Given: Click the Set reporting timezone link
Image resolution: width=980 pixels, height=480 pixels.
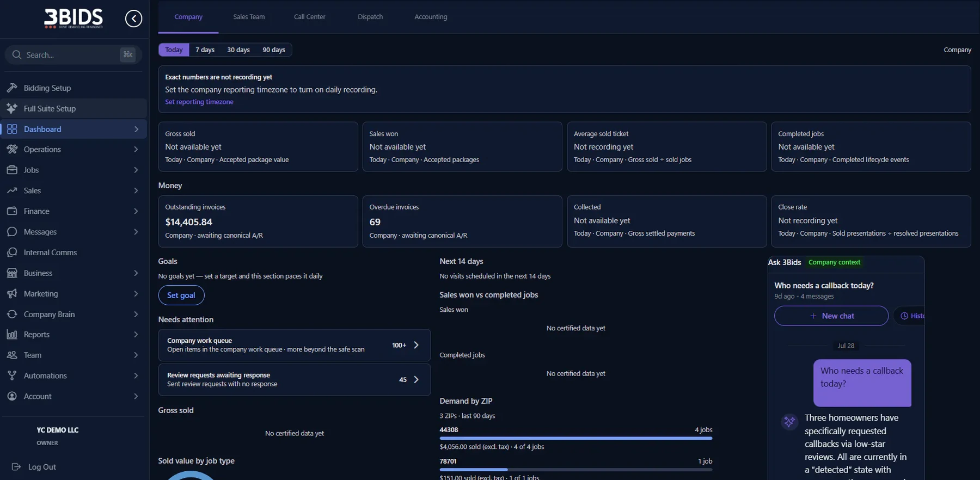Looking at the screenshot, I should pos(199,102).
